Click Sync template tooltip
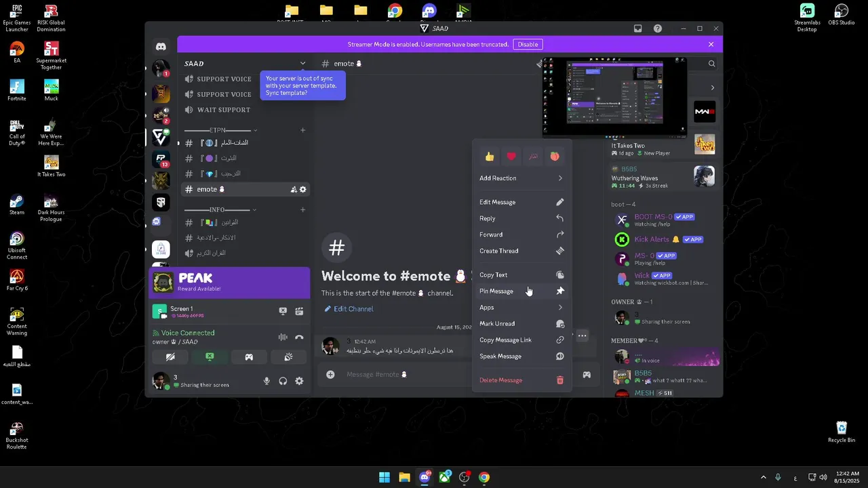The width and height of the screenshot is (868, 488). tap(302, 85)
